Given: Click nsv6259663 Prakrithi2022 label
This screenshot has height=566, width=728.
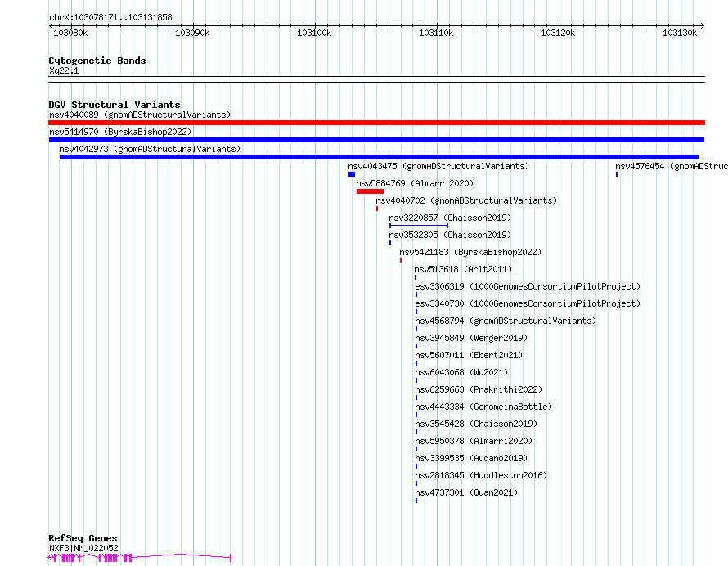Looking at the screenshot, I should pos(479,389).
